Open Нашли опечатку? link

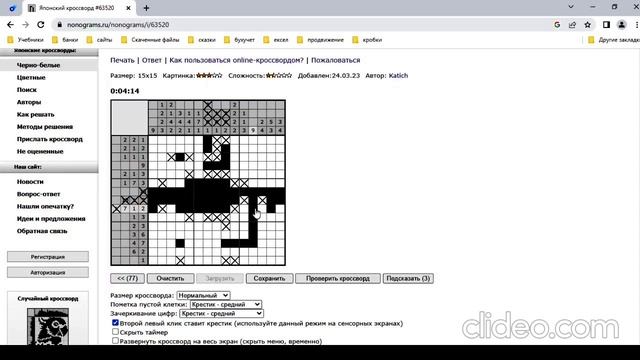click(45, 206)
